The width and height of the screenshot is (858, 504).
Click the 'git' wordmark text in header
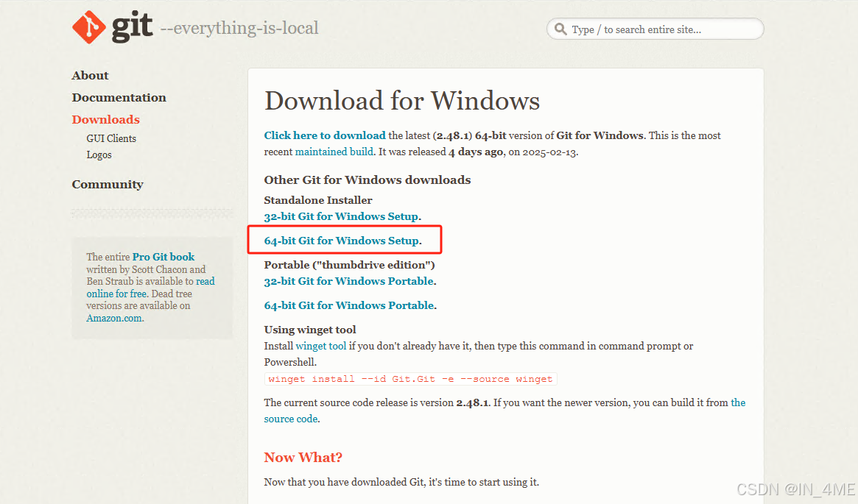(132, 26)
